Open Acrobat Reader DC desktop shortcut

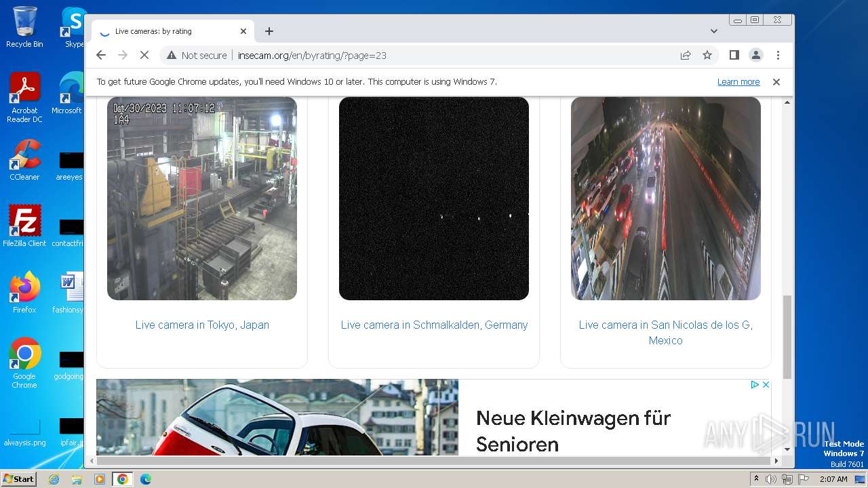click(x=24, y=98)
